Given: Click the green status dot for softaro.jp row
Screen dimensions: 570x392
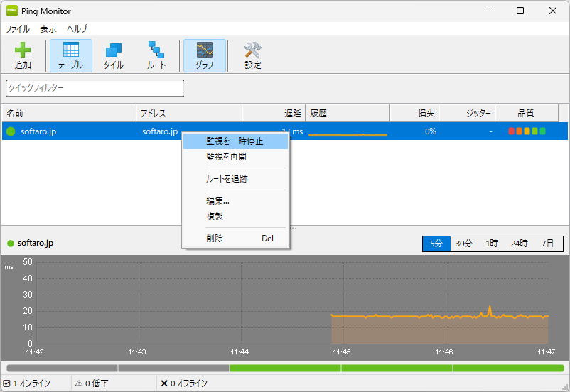Looking at the screenshot, I should (x=11, y=131).
